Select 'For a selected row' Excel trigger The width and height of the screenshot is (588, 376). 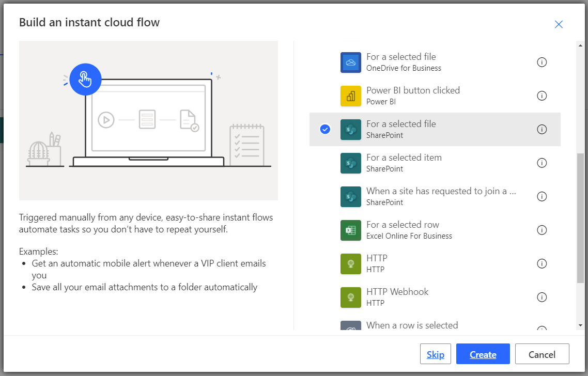[403, 225]
